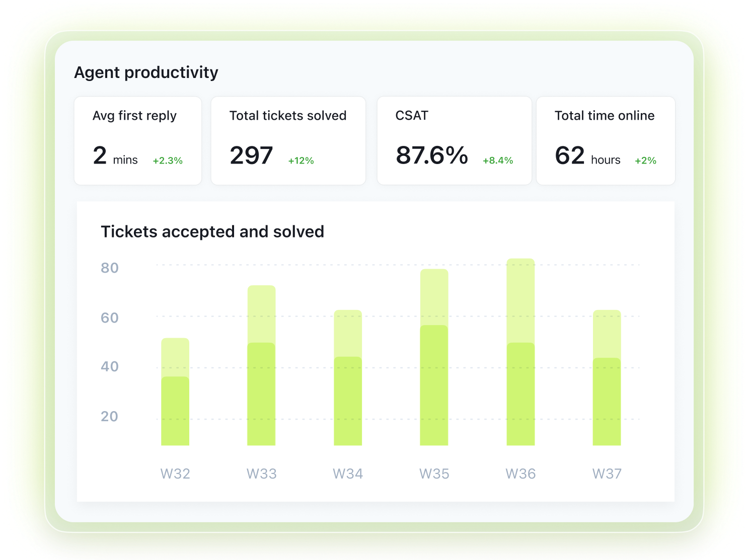Click the +8.4% CSAT change
The width and height of the screenshot is (747, 560).
click(x=498, y=161)
